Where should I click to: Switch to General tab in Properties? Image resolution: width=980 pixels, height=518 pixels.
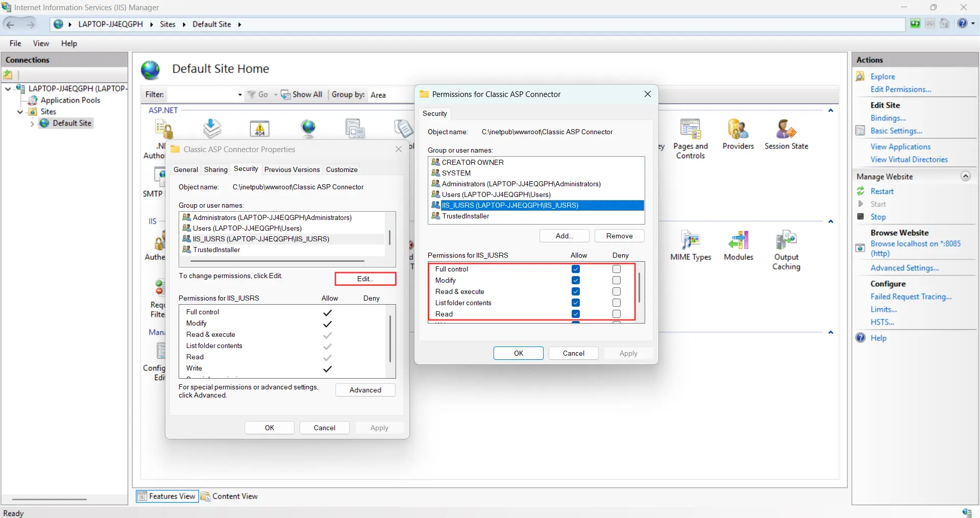click(186, 169)
